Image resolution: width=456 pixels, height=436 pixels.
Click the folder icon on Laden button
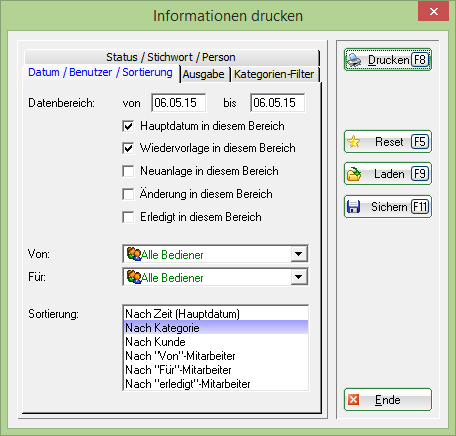point(354,174)
